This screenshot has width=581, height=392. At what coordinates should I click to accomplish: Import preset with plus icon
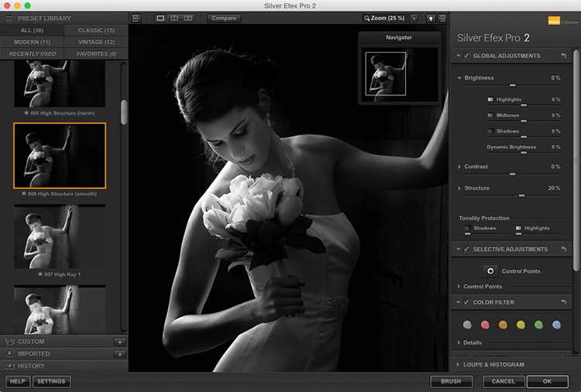(119, 354)
